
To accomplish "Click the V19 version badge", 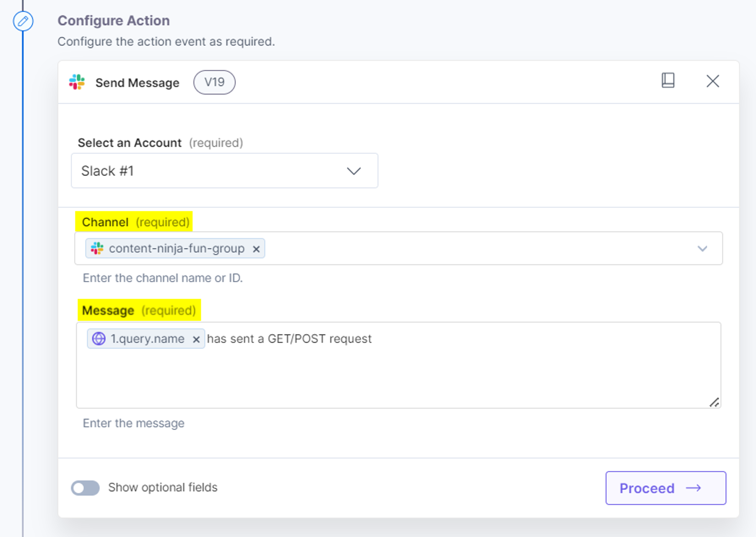I will (214, 82).
